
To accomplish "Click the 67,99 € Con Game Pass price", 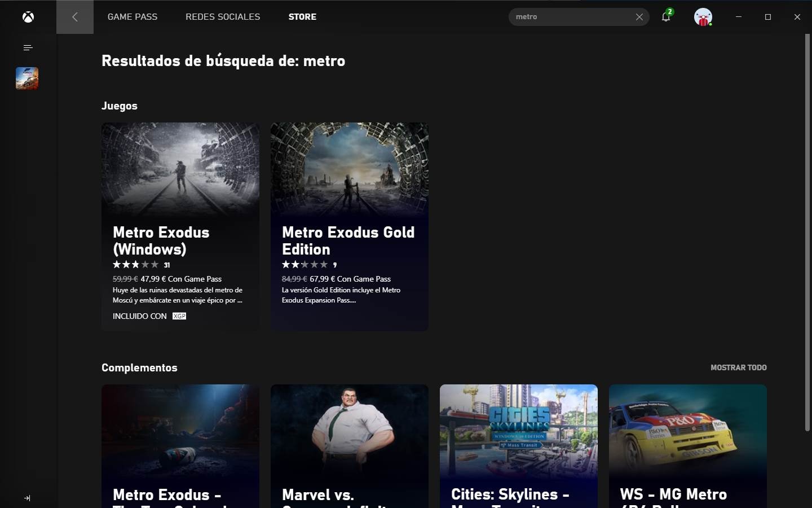I will pyautogui.click(x=350, y=279).
